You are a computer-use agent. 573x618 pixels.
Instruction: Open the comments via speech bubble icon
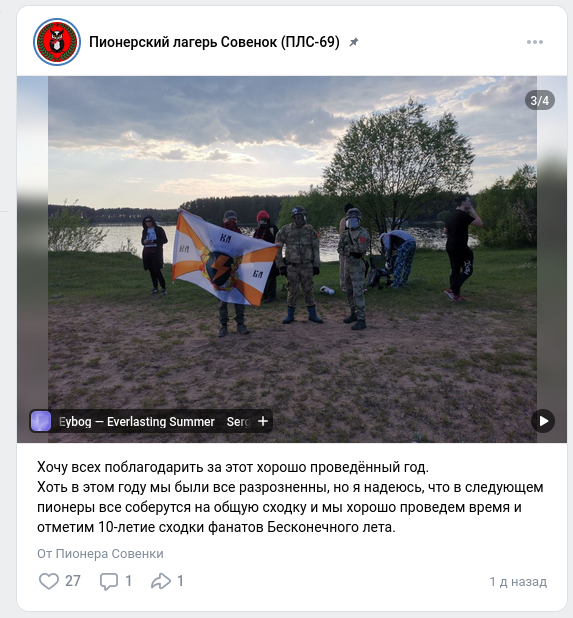pyautogui.click(x=109, y=581)
